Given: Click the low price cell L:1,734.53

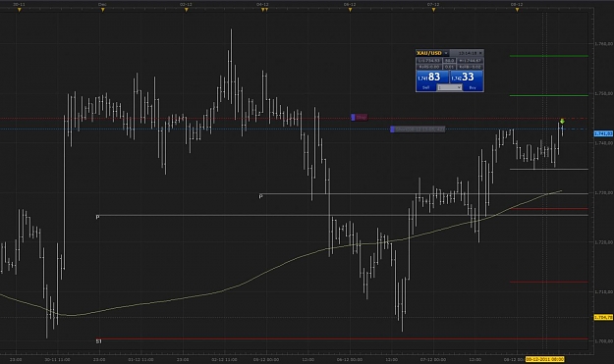Looking at the screenshot, I should (429, 61).
